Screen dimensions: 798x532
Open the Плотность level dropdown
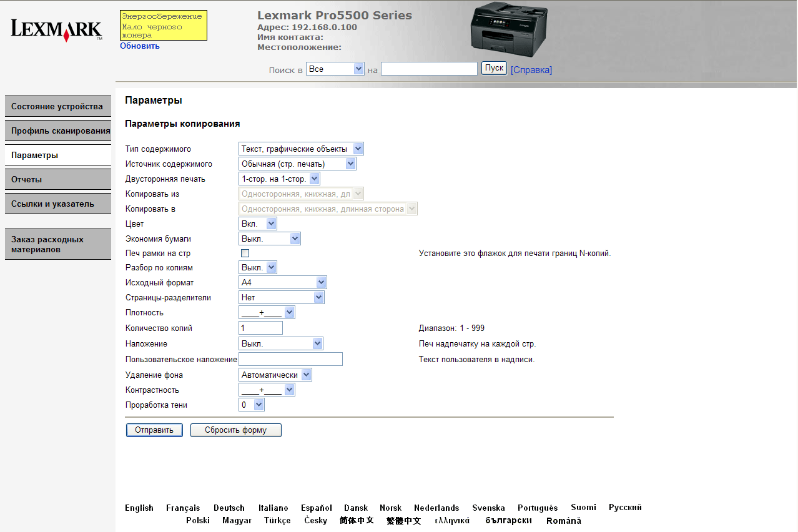click(267, 312)
